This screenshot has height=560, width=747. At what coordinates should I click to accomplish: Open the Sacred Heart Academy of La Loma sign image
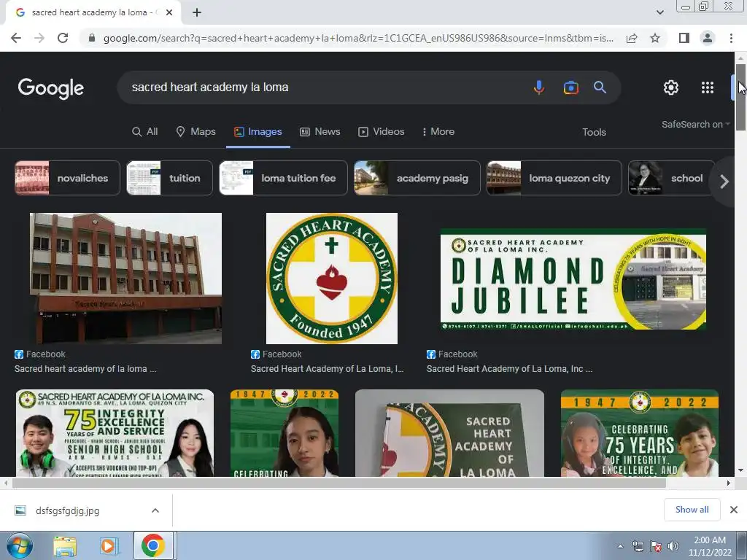click(449, 433)
